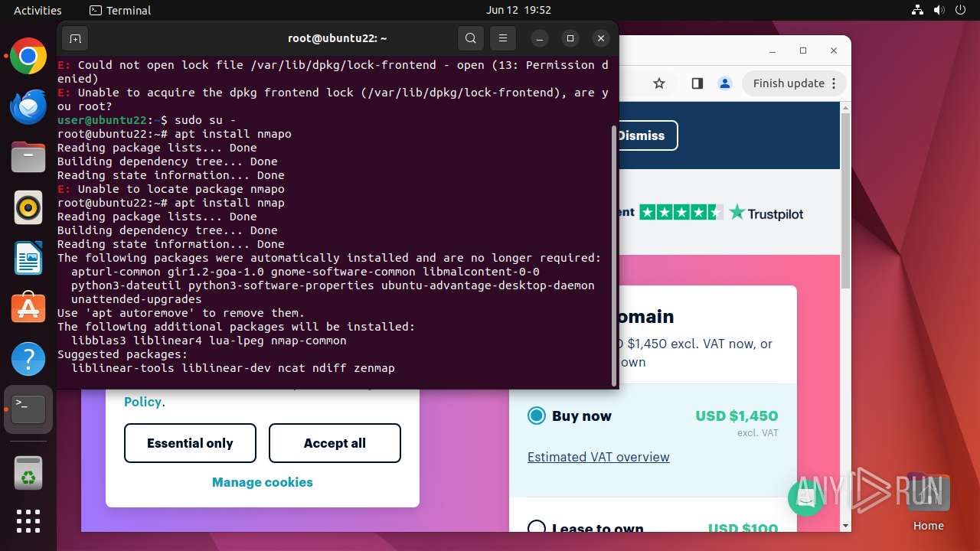Add a new terminal tab
The height and width of the screenshot is (551, 980).
coord(75,38)
